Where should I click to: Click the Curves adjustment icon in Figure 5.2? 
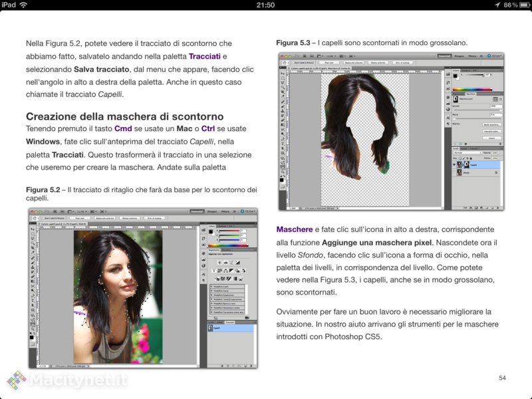pos(231,263)
